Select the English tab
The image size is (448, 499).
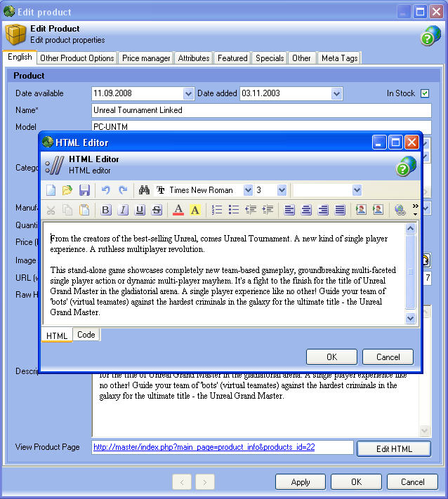[x=20, y=58]
